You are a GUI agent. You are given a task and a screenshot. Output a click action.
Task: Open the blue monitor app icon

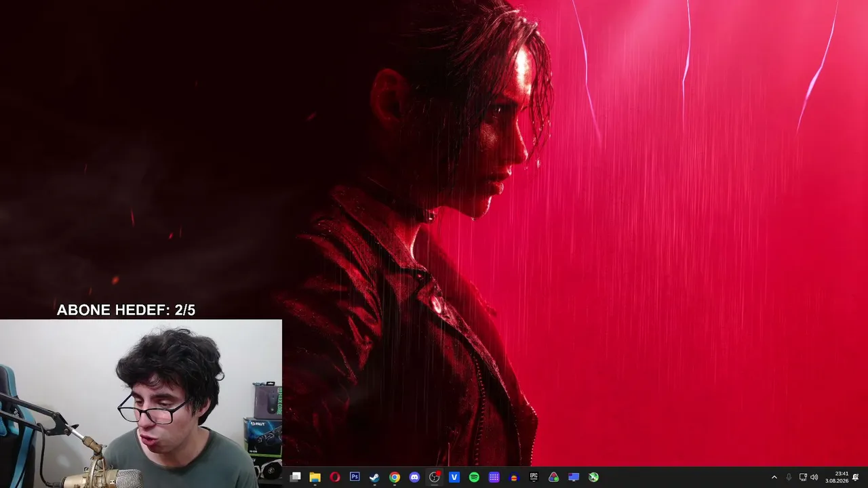tap(574, 477)
